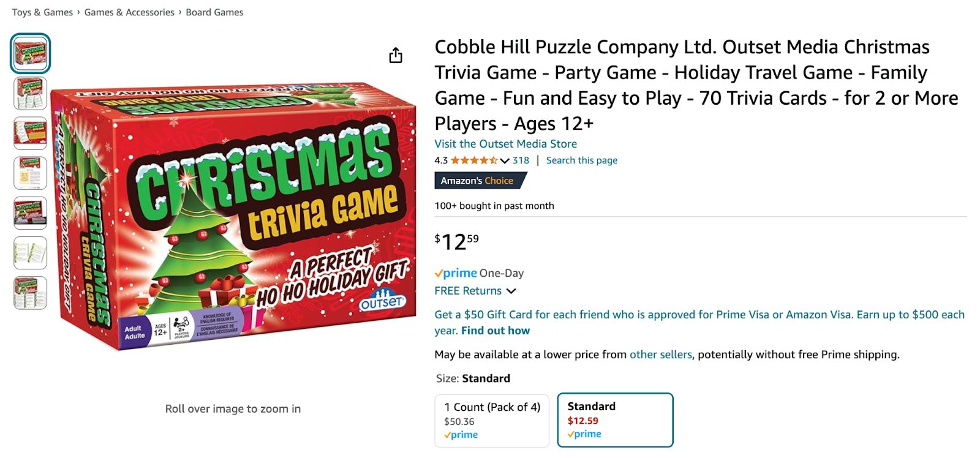Click the prime logo next to One-Day
Screen dimensions: 980x458
pyautogui.click(x=454, y=272)
